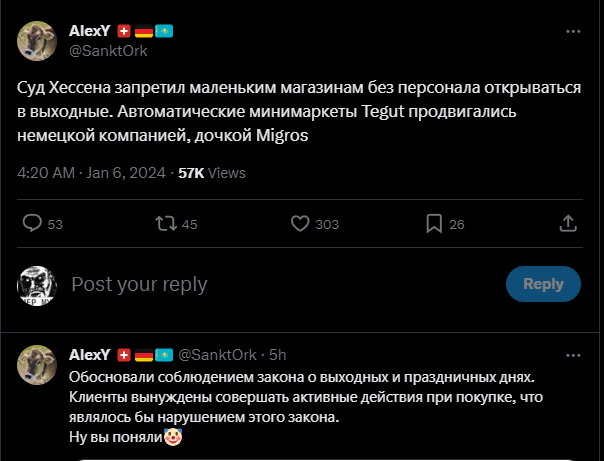Open the more options menu on main tweet
The image size is (604, 461).
click(573, 32)
